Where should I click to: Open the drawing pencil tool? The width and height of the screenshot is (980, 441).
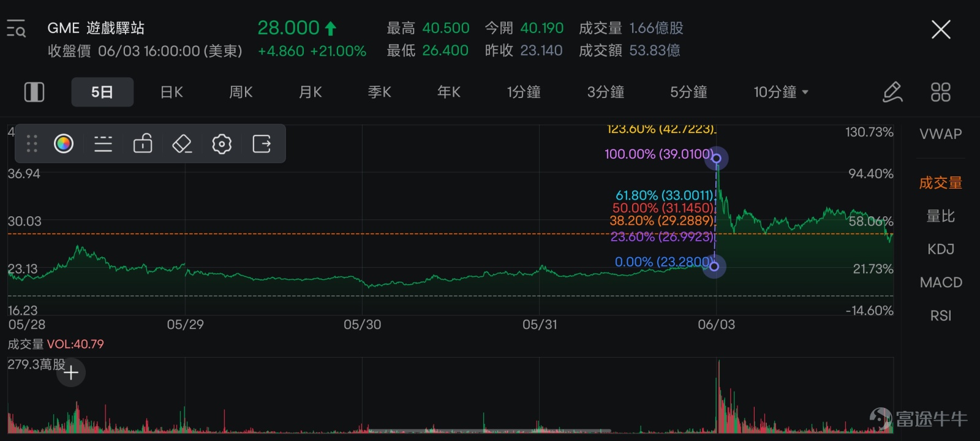tap(892, 92)
